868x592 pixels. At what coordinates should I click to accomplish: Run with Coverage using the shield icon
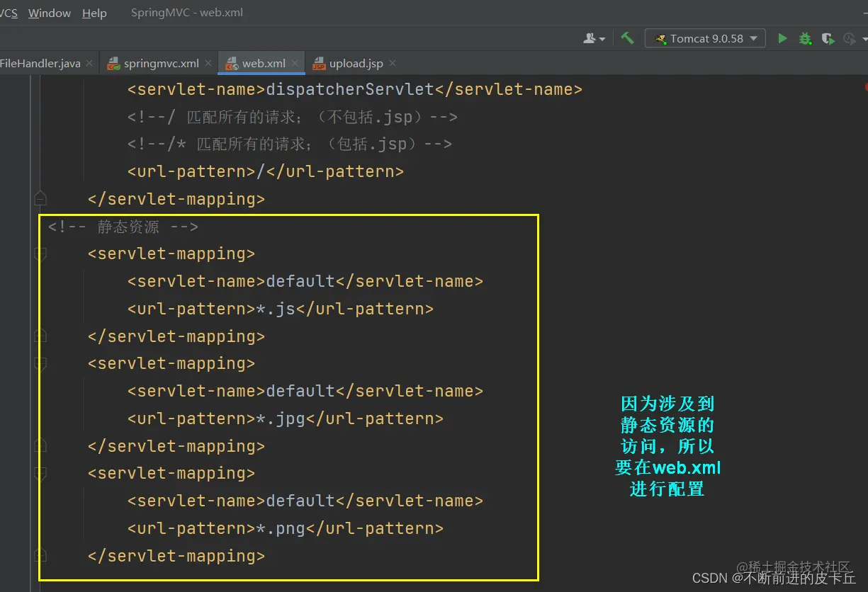click(827, 38)
